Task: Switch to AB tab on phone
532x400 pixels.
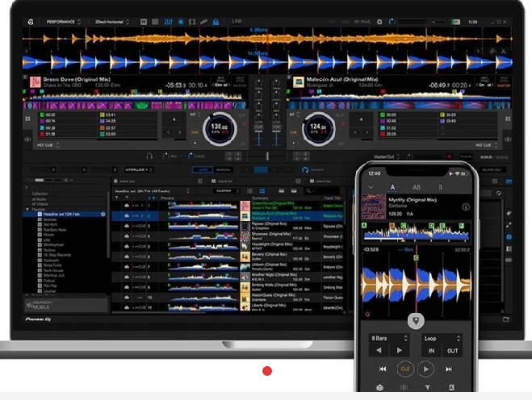Action: point(417,187)
